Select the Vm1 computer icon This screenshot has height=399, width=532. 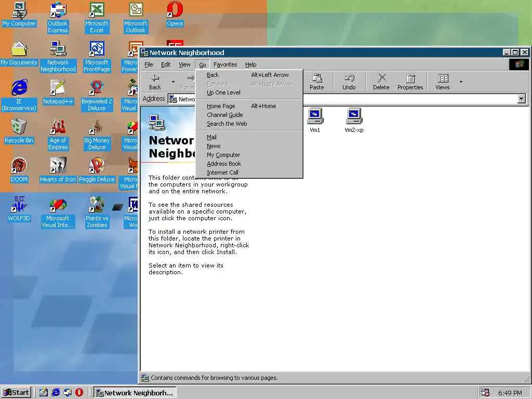pos(315,120)
